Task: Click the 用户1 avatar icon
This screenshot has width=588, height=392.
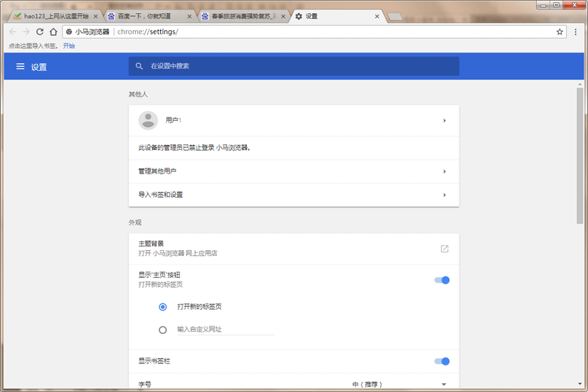Action: (x=148, y=121)
